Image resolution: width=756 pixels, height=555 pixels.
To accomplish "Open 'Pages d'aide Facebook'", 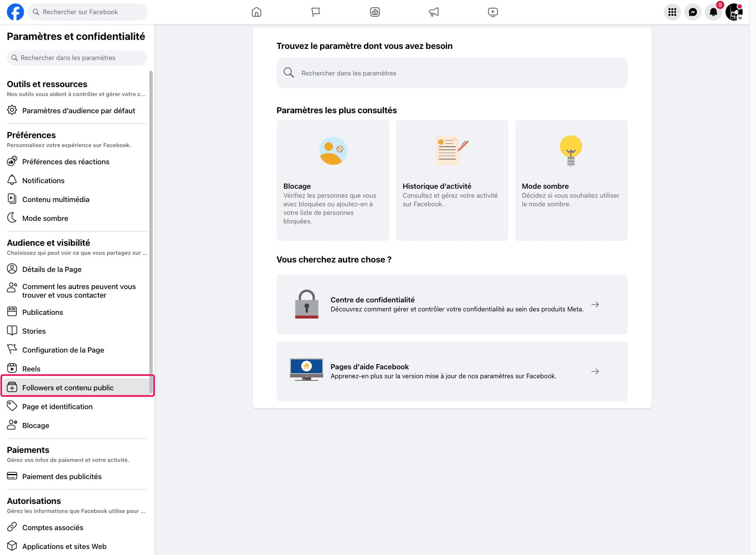I will pyautogui.click(x=451, y=371).
